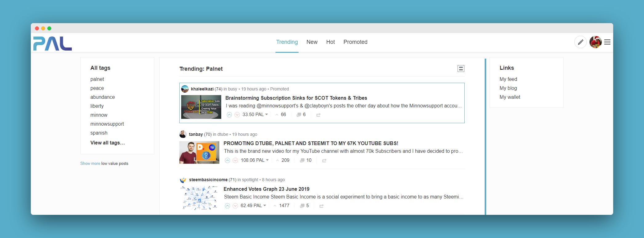
Task: Open My wallet link
Action: 510,97
